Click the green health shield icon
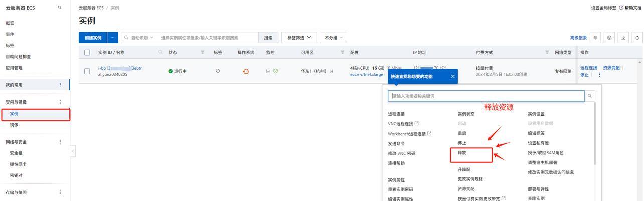The height and width of the screenshot is (201, 644). point(275,71)
